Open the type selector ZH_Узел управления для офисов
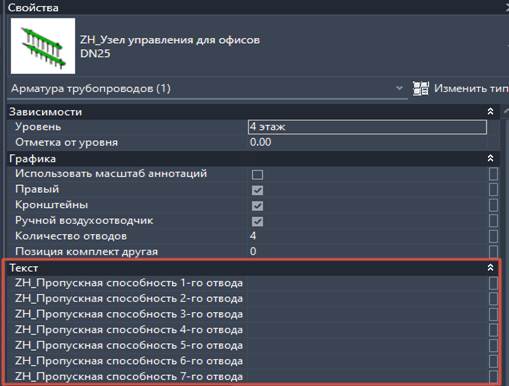The height and width of the screenshot is (386, 509). 170,40
